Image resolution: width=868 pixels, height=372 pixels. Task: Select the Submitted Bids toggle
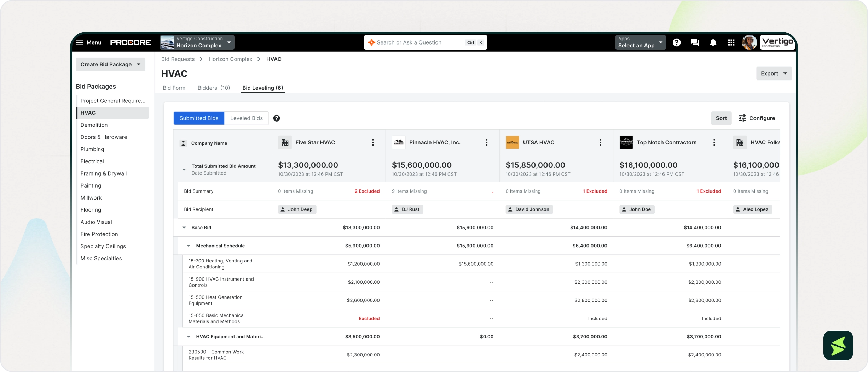tap(199, 118)
